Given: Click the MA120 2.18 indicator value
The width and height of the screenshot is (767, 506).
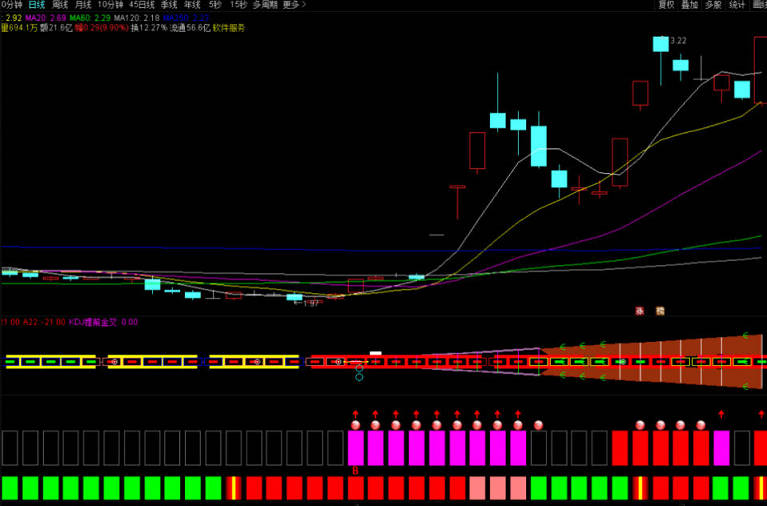Looking at the screenshot, I should click(x=136, y=18).
